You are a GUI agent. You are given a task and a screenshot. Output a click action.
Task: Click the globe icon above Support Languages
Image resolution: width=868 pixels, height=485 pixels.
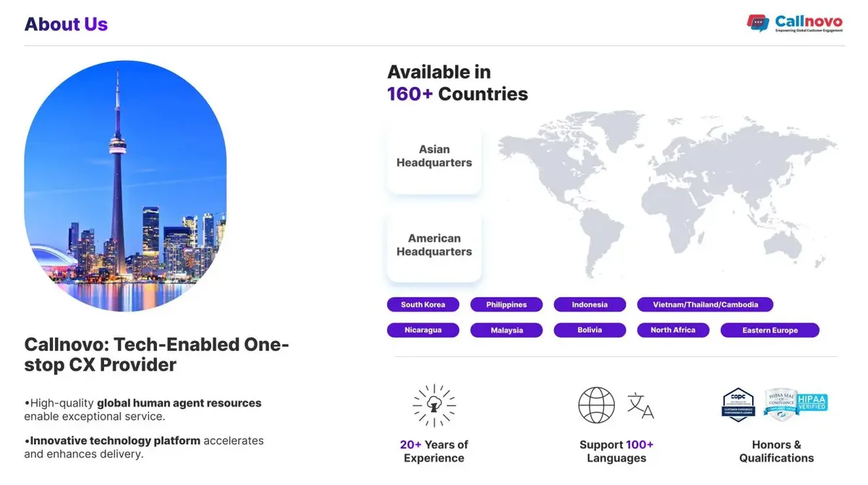pyautogui.click(x=597, y=405)
